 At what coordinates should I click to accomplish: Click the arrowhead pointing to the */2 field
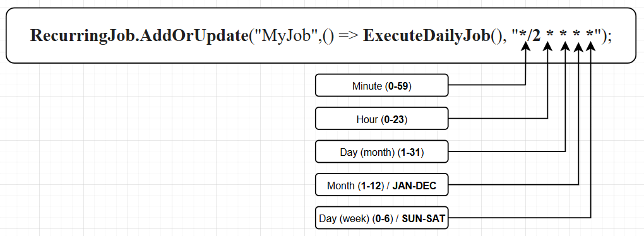pyautogui.click(x=526, y=47)
